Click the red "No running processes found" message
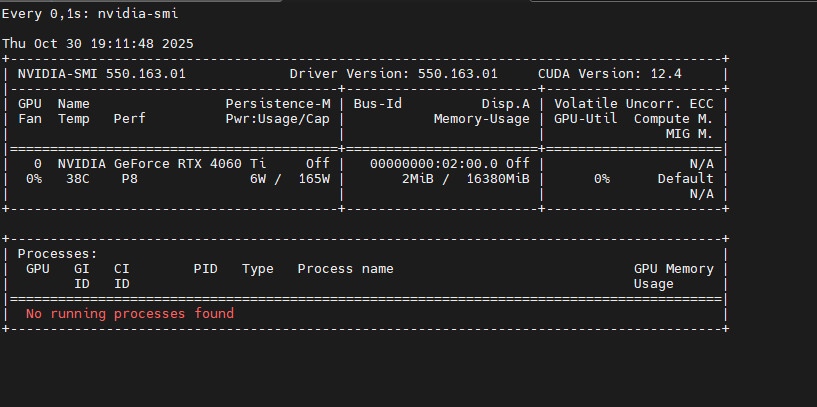This screenshot has height=407, width=817. click(x=130, y=314)
